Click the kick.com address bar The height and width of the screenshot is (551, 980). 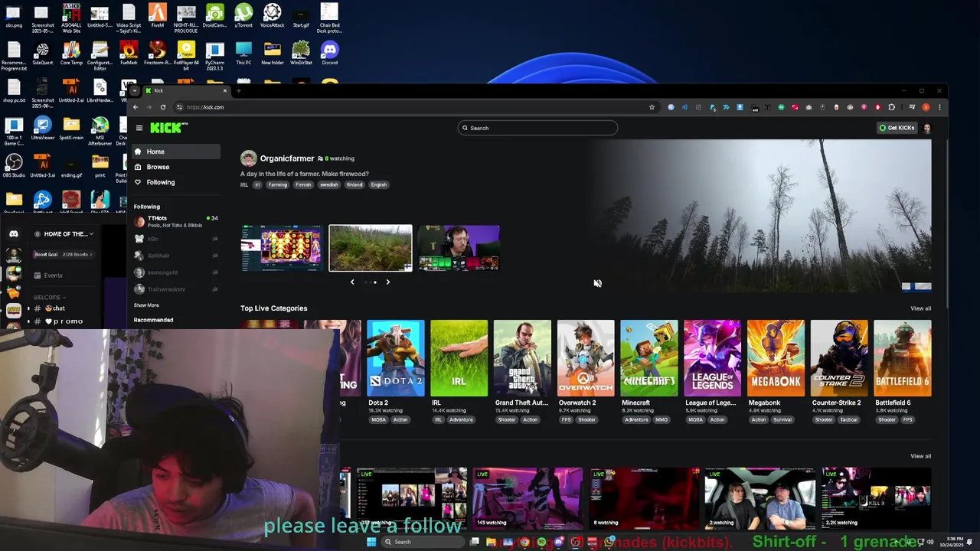pyautogui.click(x=413, y=107)
